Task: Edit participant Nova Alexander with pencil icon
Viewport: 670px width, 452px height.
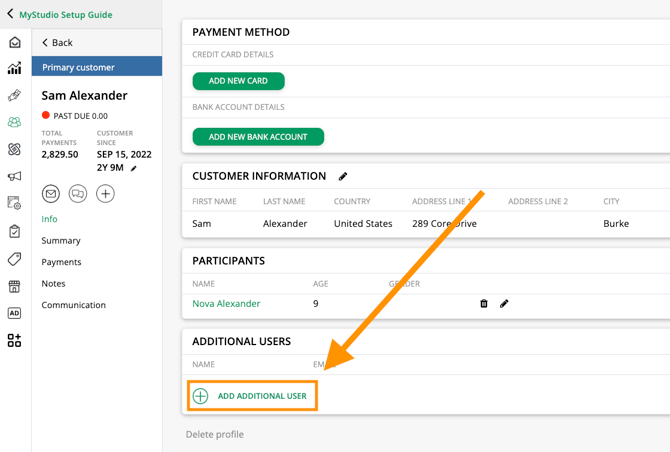Action: pos(504,304)
